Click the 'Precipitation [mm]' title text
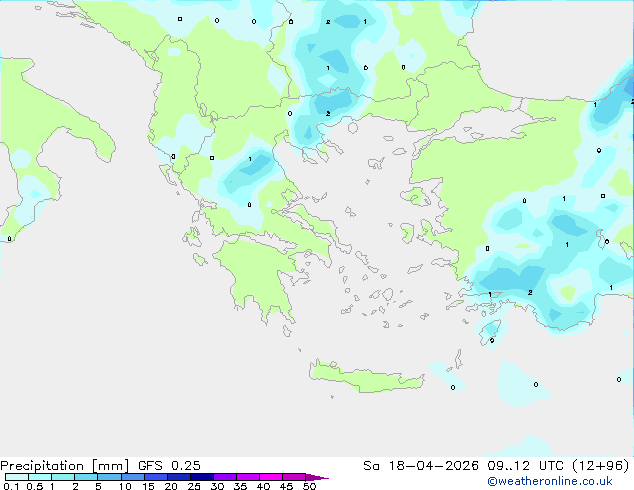 pos(65,466)
